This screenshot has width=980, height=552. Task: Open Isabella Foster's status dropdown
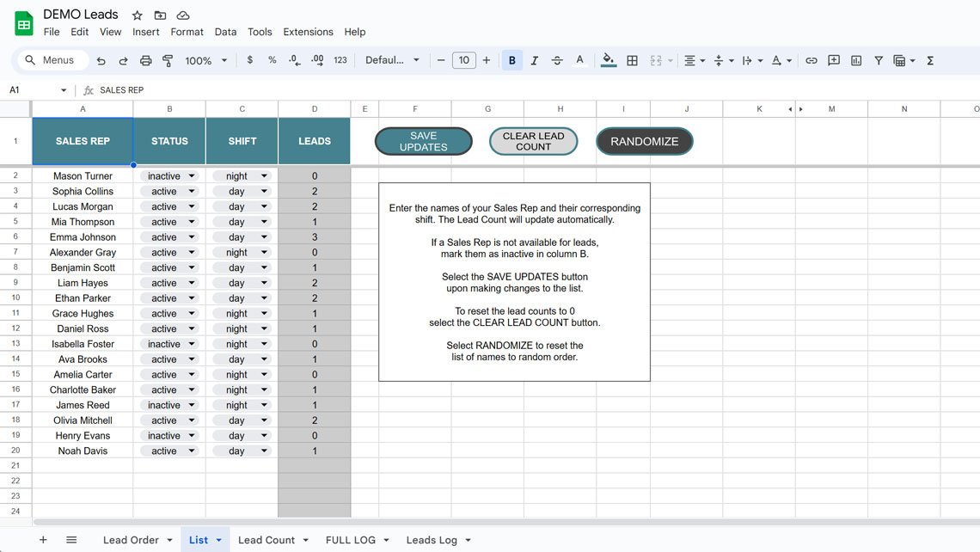[x=191, y=344]
